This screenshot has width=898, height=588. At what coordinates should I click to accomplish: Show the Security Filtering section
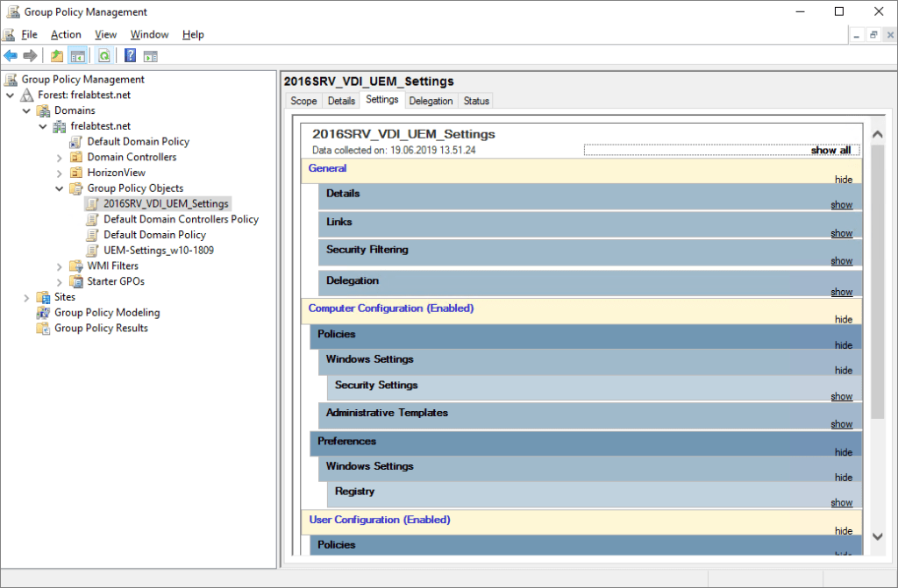(841, 261)
